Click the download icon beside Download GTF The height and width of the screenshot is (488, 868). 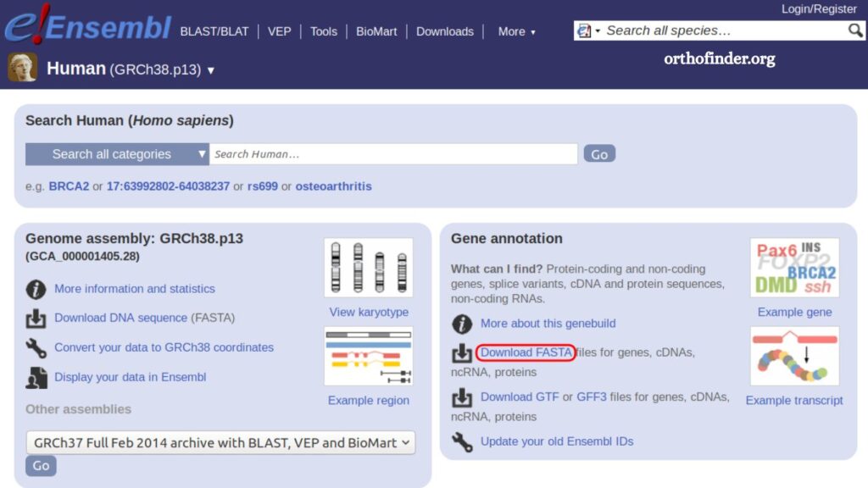pos(462,397)
